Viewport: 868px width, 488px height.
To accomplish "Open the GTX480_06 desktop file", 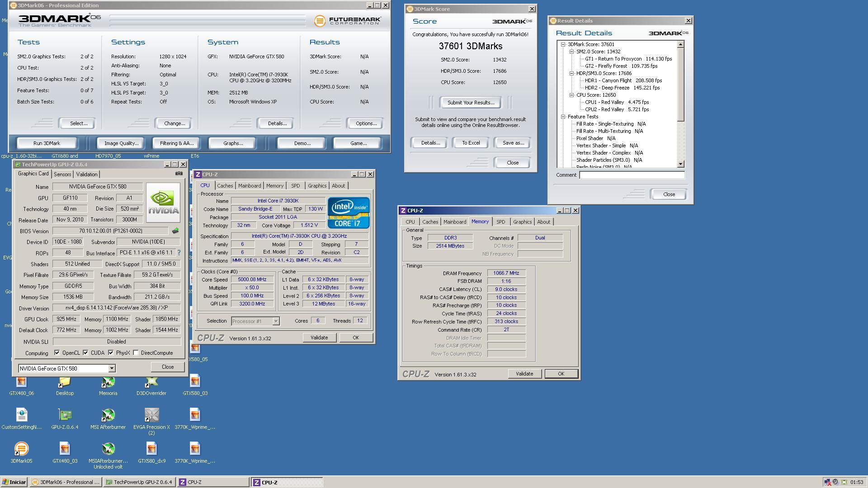I will [x=21, y=385].
